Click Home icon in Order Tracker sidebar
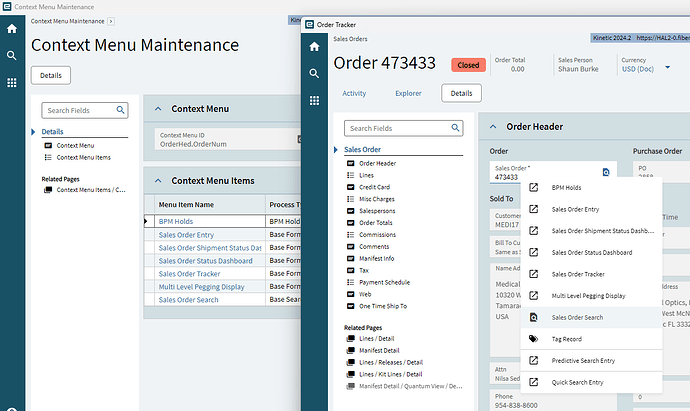The height and width of the screenshot is (411, 690). [x=315, y=46]
